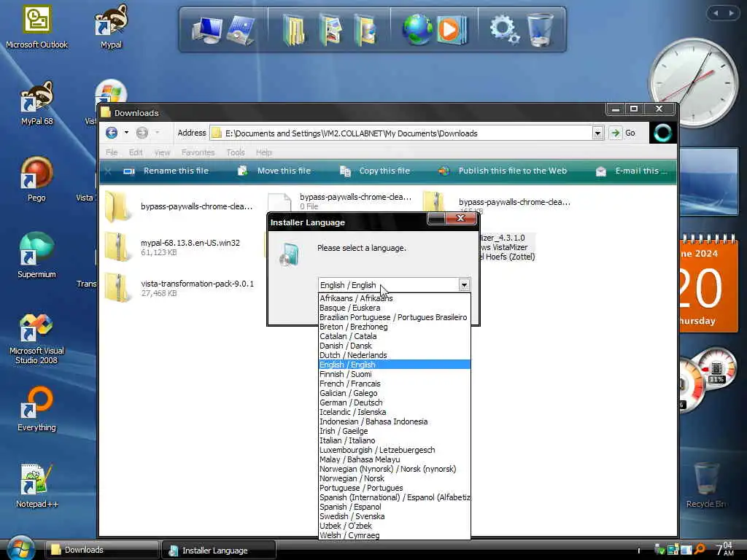Open the pictures folder icon in the dock
The image size is (747, 560).
click(x=331, y=29)
